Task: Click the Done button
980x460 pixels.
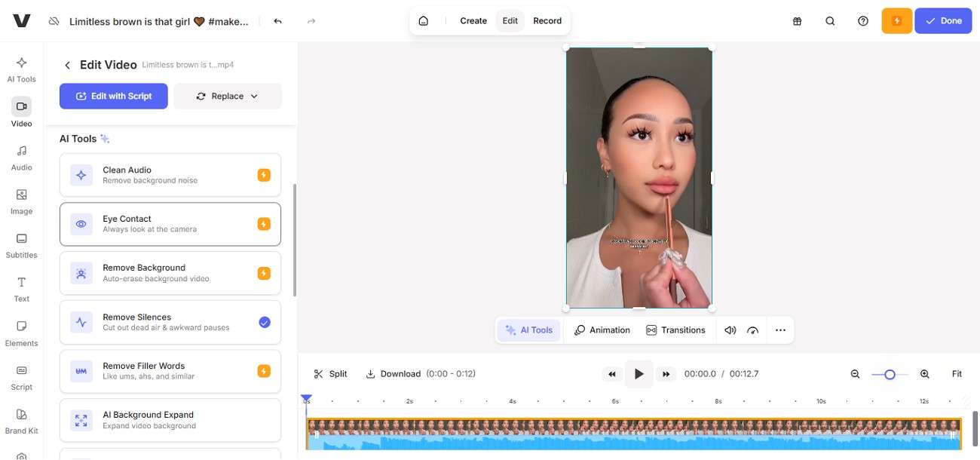Action: click(x=943, y=21)
